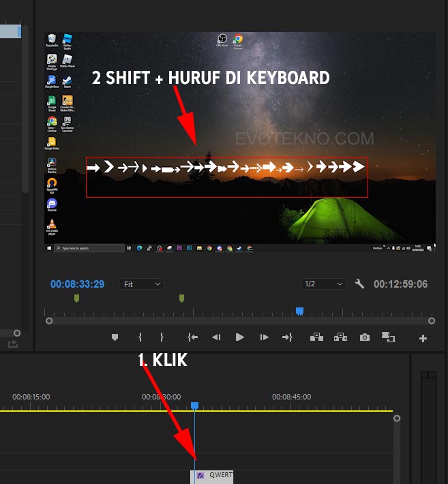Export frame with the camera icon
Viewport: 448px width, 484px height.
point(365,337)
